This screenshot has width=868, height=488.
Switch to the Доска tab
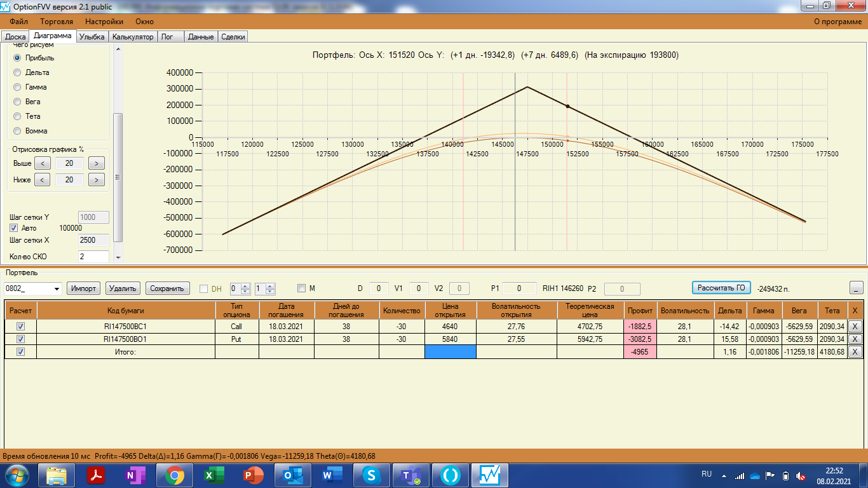[x=15, y=37]
